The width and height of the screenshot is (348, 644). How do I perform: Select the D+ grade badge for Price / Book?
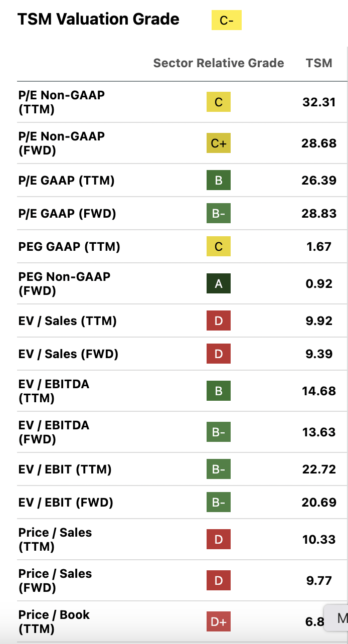click(218, 622)
